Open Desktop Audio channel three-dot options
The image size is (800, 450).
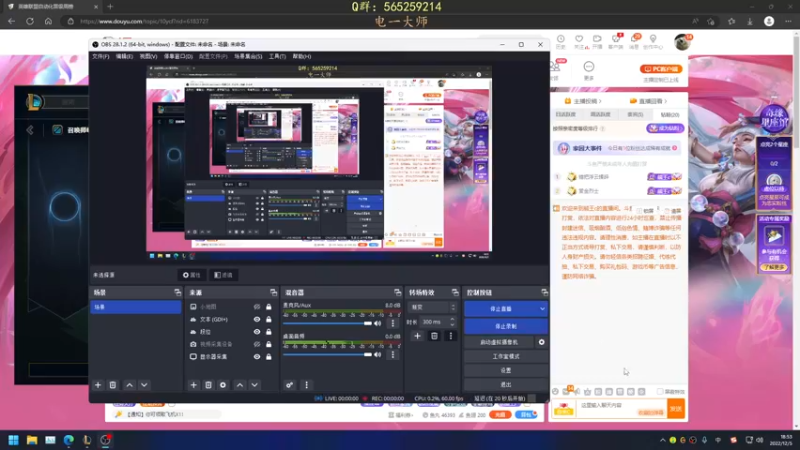click(392, 355)
